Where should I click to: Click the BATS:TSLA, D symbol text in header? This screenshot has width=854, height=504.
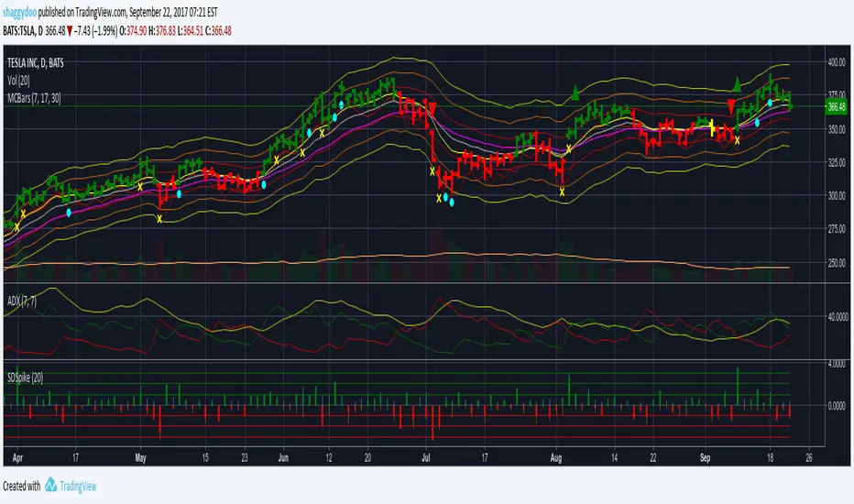pos(22,31)
